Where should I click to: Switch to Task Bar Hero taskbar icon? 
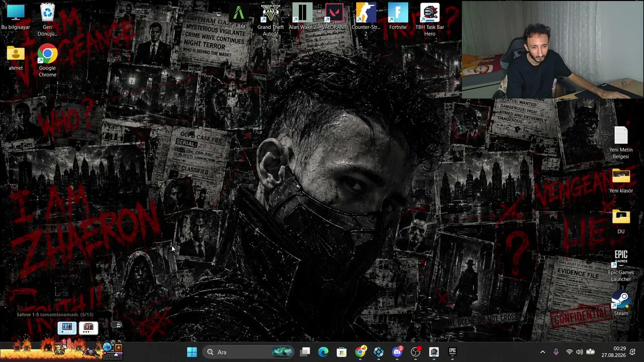tap(434, 352)
